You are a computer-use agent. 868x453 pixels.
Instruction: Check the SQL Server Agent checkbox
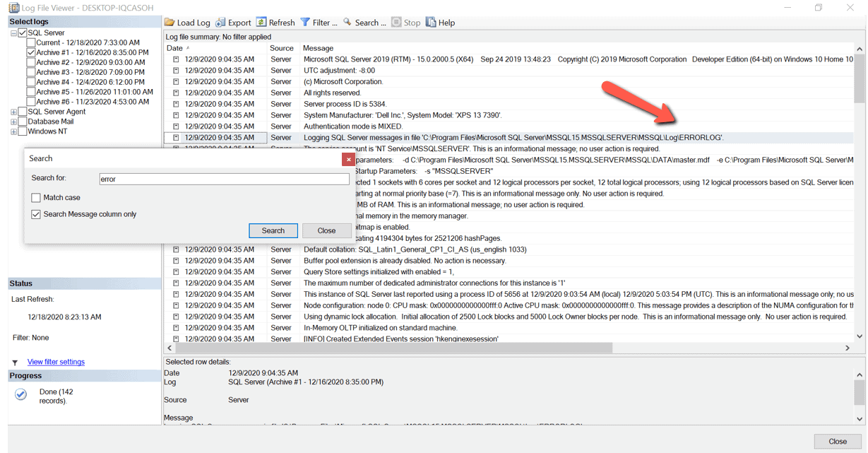coord(23,112)
